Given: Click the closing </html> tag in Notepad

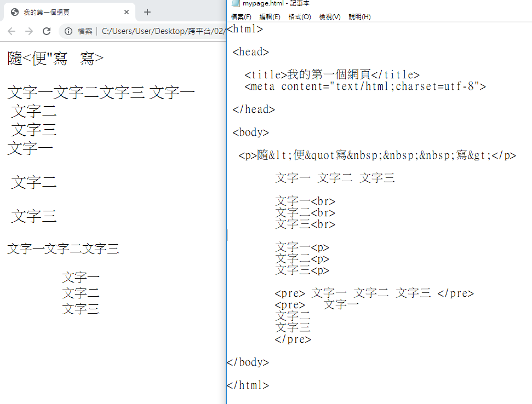Looking at the screenshot, I should (248, 385).
